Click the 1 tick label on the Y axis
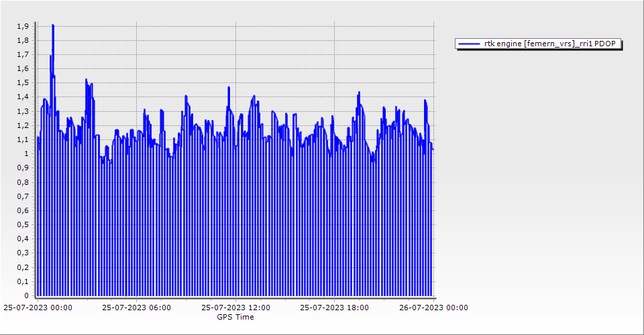This screenshot has height=335, width=644. tap(26, 153)
